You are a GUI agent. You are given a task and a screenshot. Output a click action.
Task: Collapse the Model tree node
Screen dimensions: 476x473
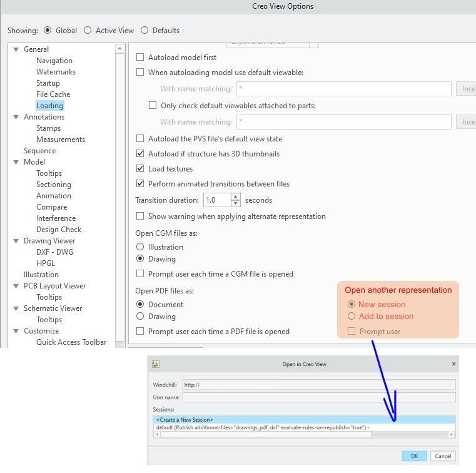tap(16, 162)
